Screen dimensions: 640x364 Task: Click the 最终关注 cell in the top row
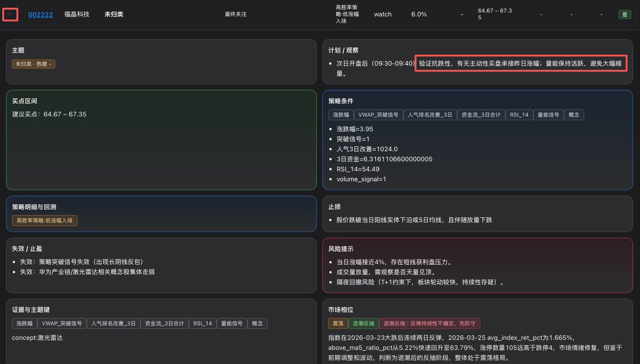[x=236, y=14]
